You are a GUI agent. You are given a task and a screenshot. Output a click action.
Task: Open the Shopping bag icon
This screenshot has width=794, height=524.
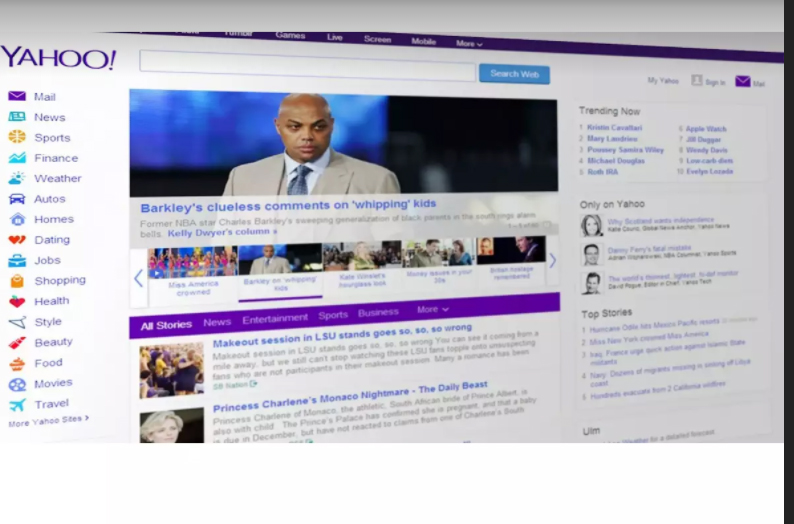[x=17, y=280]
